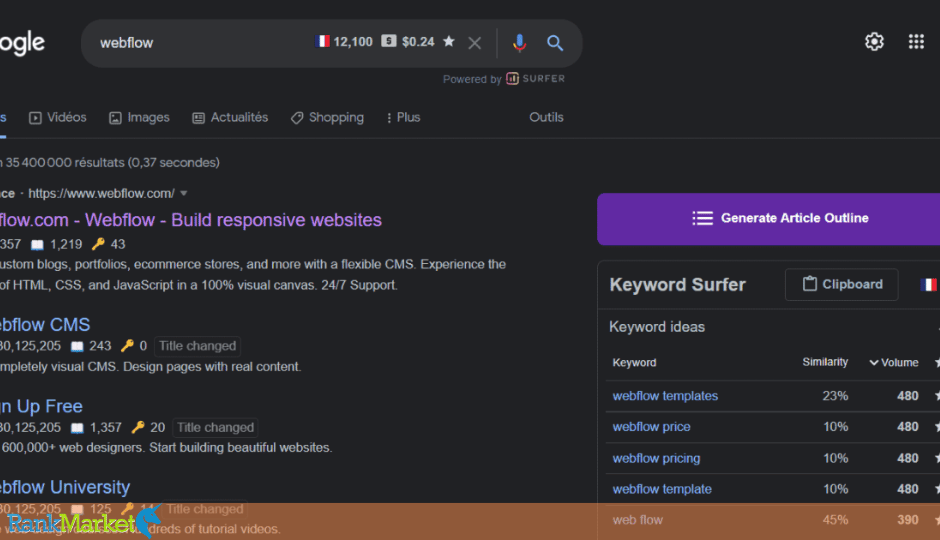Expand the webflow.com URL dropdown arrow
The width and height of the screenshot is (940, 540).
tap(184, 194)
